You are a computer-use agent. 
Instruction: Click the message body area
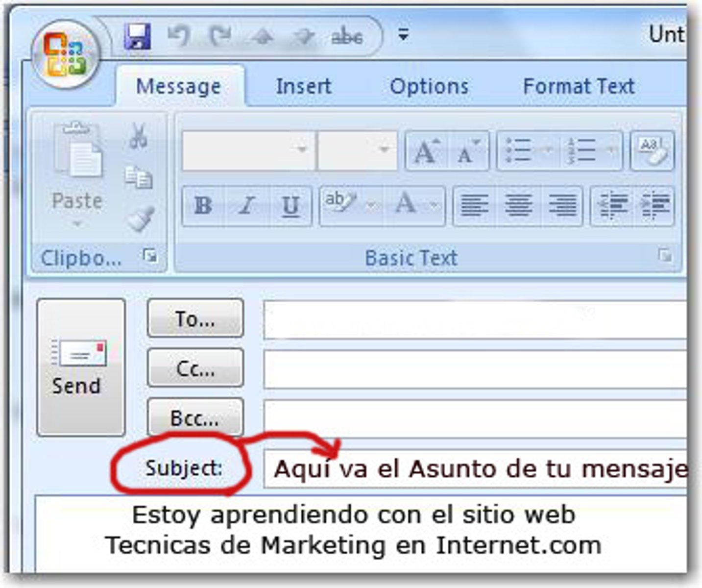click(361, 534)
